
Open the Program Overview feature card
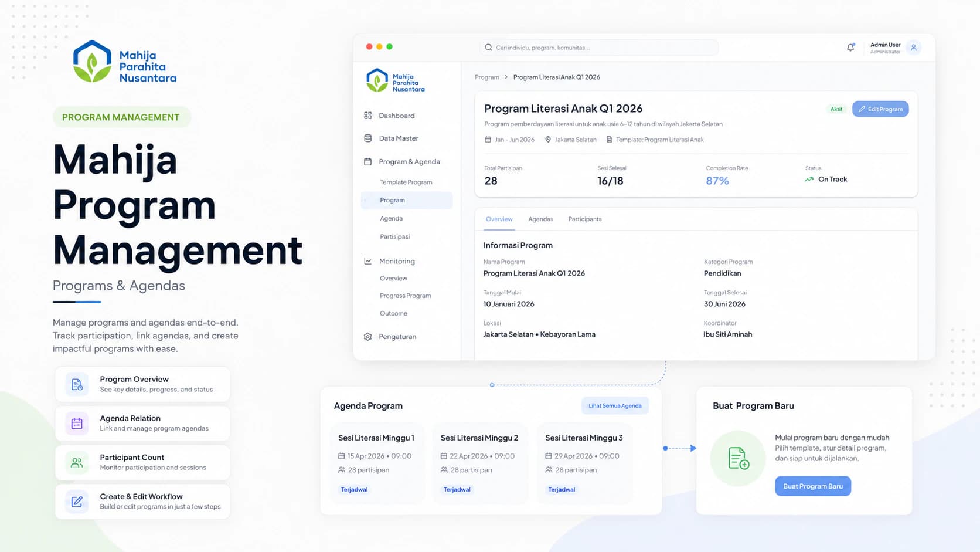[x=142, y=384]
